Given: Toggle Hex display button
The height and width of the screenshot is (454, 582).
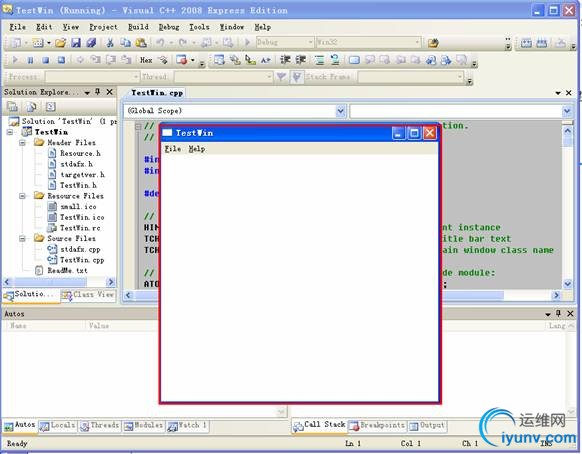Looking at the screenshot, I should coord(146,60).
